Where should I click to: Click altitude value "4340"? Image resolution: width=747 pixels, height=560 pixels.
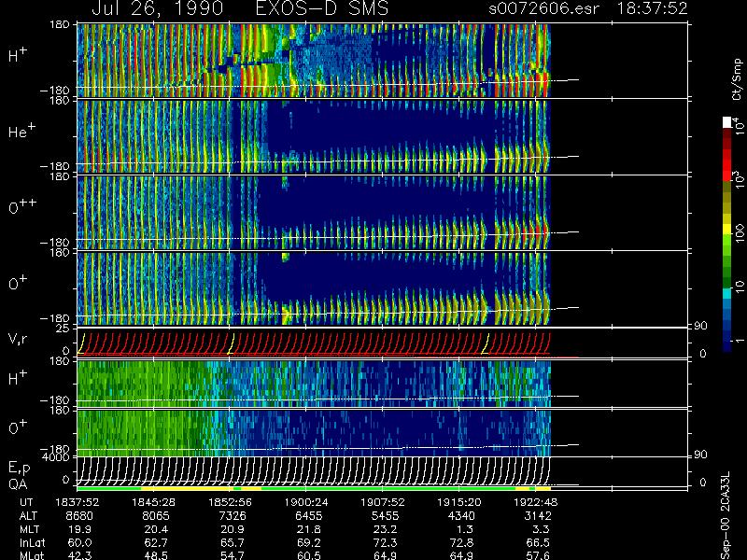(x=461, y=516)
